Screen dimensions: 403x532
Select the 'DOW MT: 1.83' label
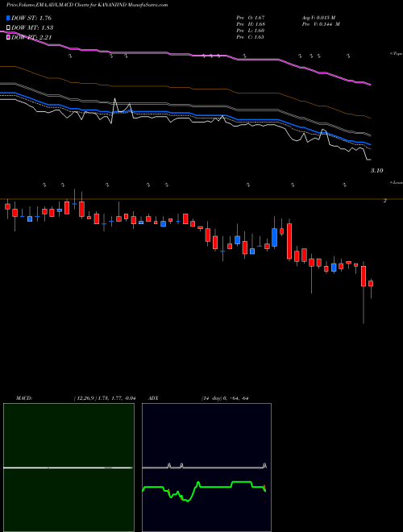32,28
